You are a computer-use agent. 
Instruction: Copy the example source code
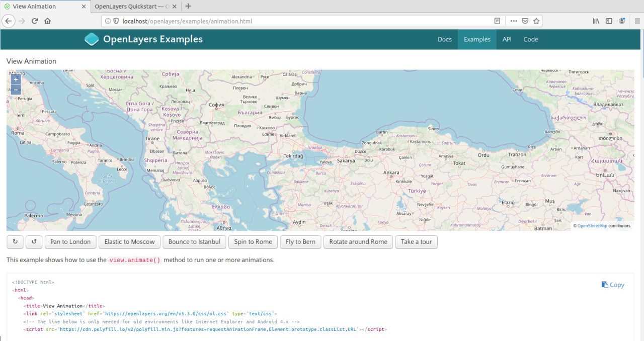[x=613, y=285]
